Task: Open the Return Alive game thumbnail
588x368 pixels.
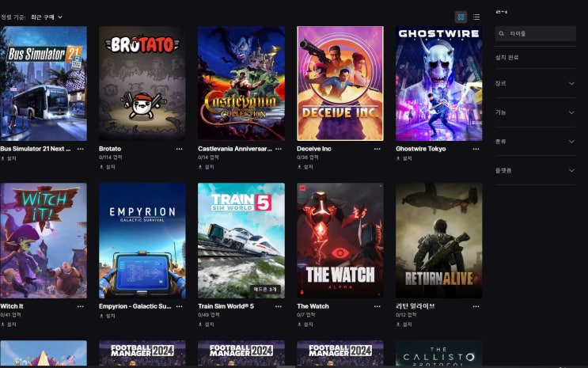Action: pyautogui.click(x=438, y=241)
